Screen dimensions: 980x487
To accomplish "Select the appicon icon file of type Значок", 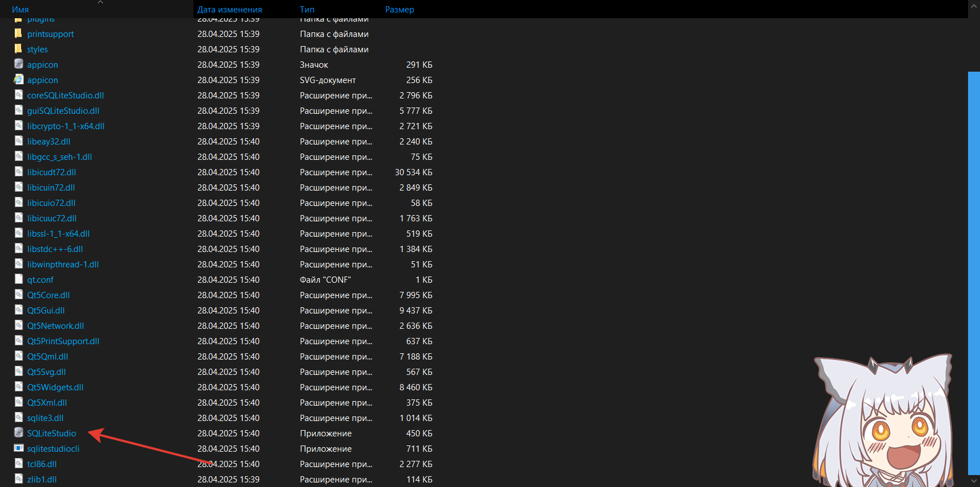I will (x=19, y=64).
